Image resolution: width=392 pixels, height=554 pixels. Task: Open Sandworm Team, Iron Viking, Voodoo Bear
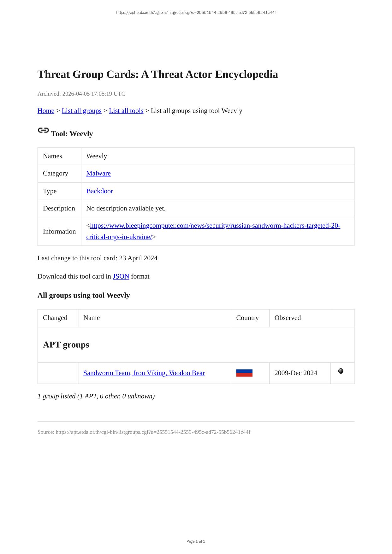point(144,373)
